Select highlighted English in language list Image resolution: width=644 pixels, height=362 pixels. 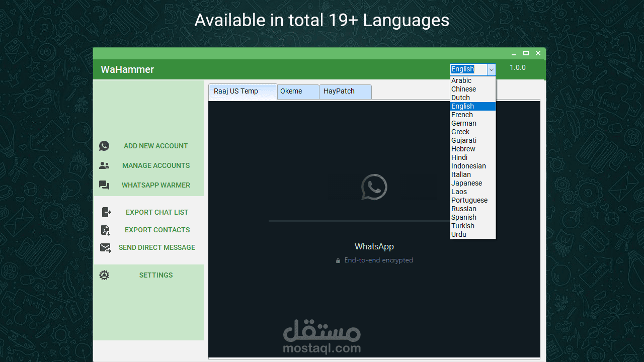(473, 106)
